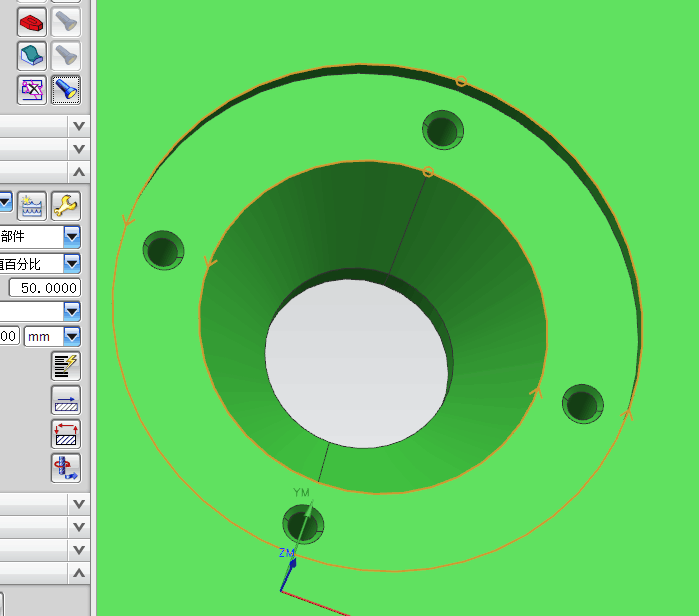Viewport: 699px width, 616px height.
Task: Select the orange start-point circle on outer boundary
Action: tap(461, 81)
